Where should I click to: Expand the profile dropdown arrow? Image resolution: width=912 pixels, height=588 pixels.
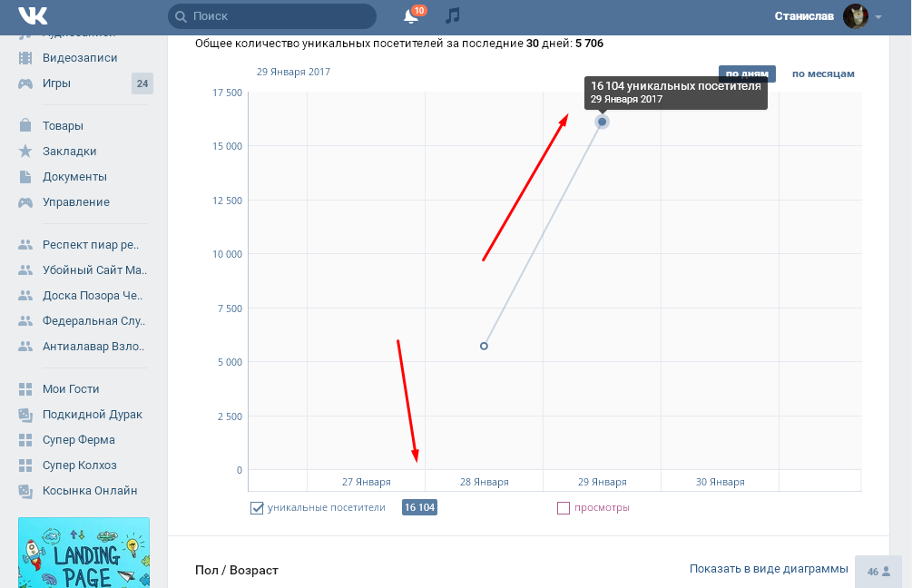pyautogui.click(x=878, y=16)
